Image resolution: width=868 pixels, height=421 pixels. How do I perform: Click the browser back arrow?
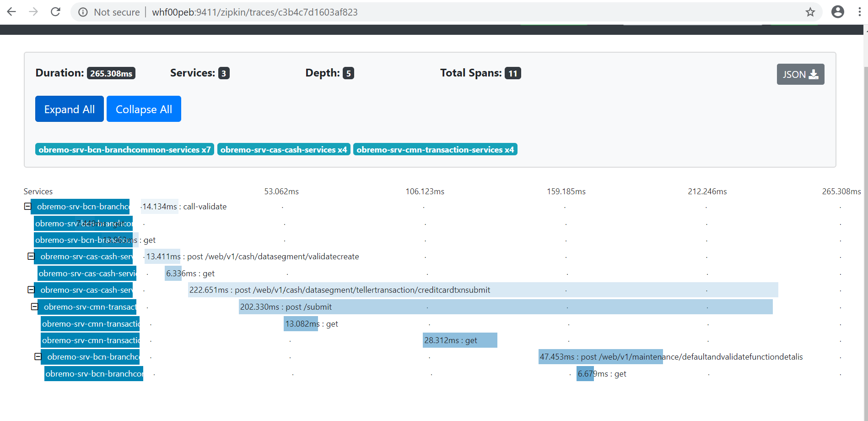coord(11,12)
